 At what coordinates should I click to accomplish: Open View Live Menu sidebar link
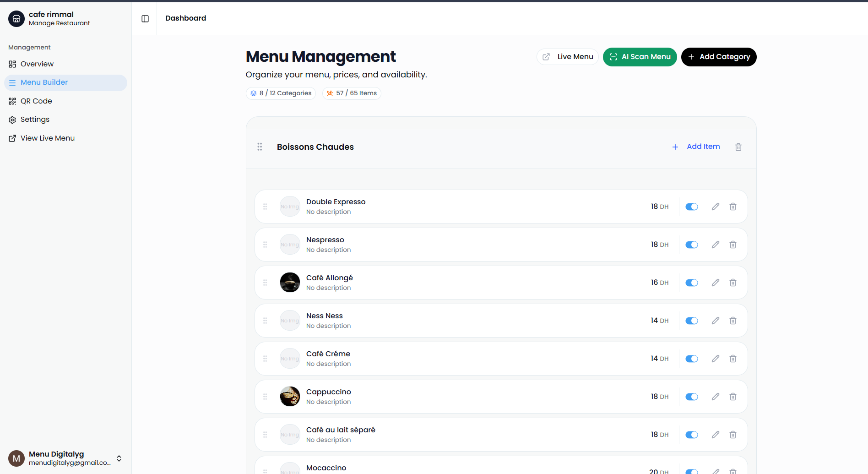click(65, 138)
